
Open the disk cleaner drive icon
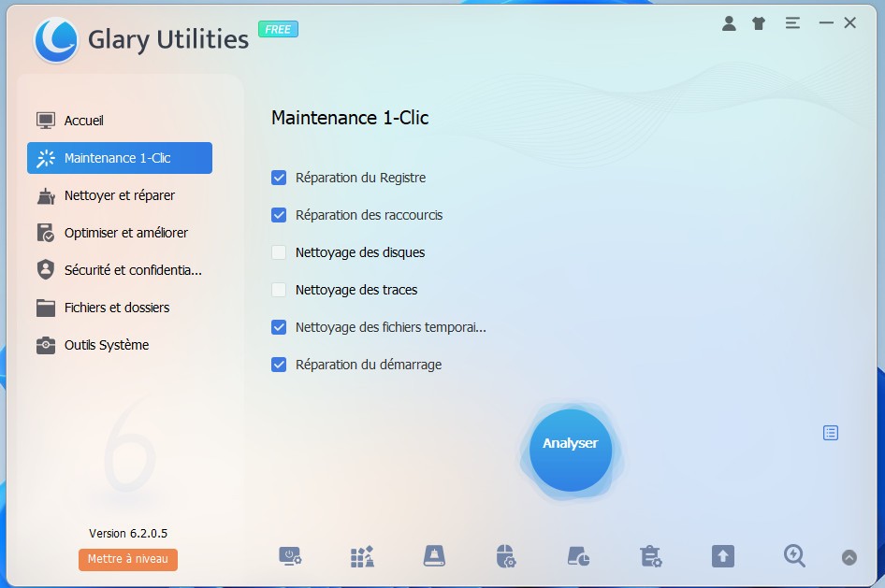click(434, 556)
